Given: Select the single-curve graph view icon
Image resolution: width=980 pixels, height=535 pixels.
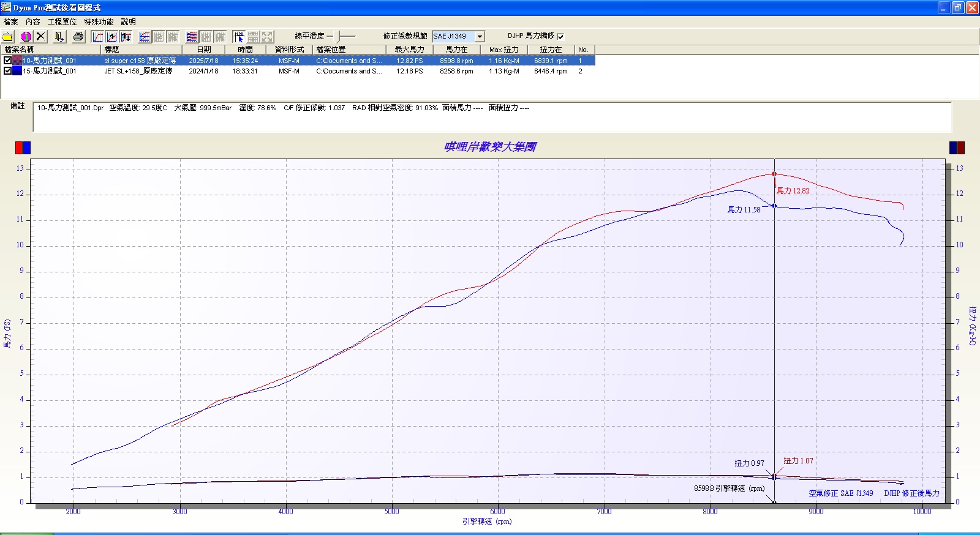Looking at the screenshot, I should [98, 37].
